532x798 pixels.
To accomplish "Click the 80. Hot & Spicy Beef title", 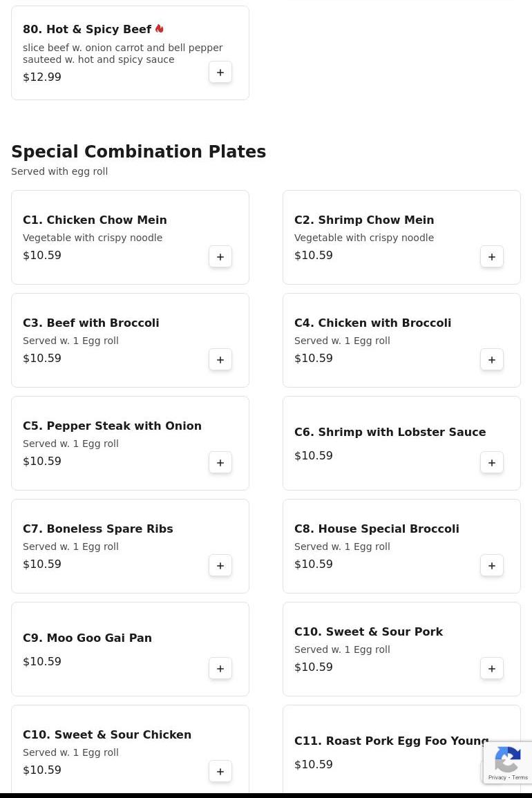I will tap(87, 30).
